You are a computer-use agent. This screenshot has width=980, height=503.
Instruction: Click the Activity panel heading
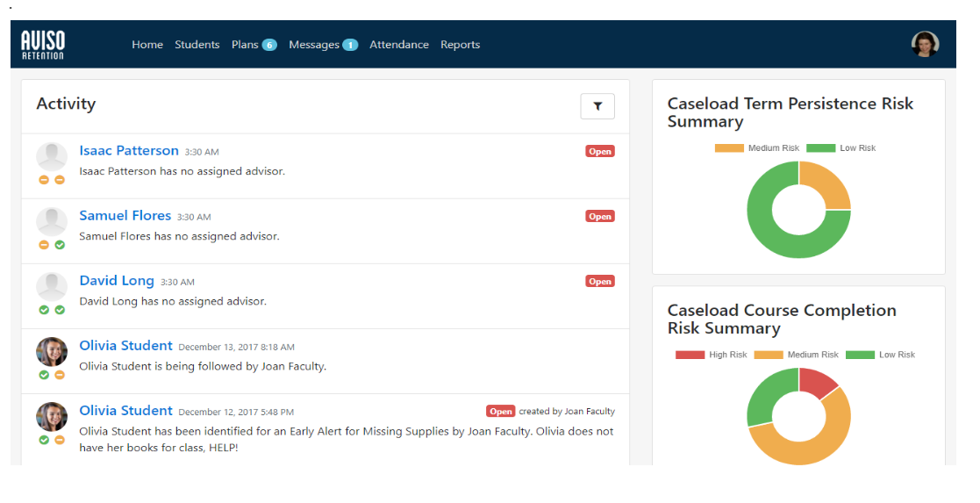coord(67,104)
